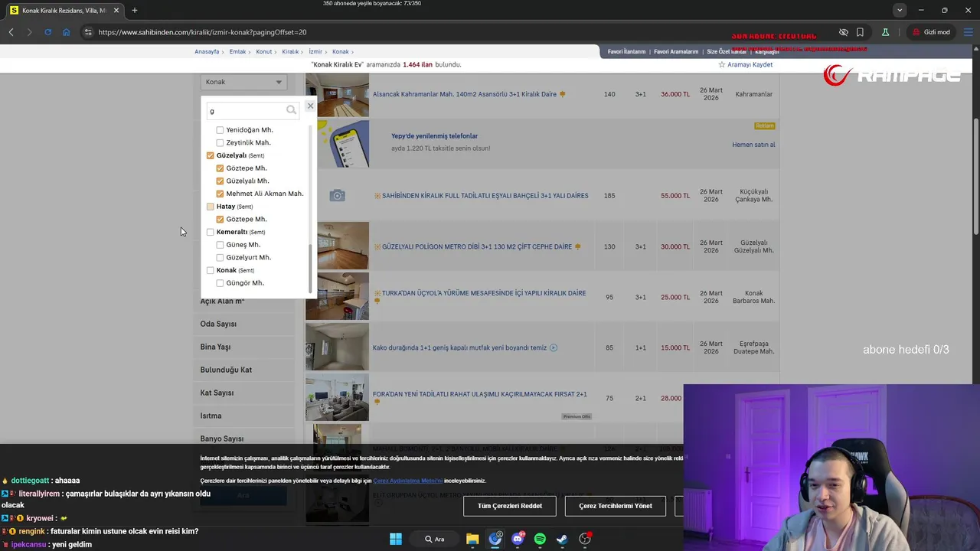Expand the Bina Yaşı filter
This screenshot has height=551, width=980.
pos(215,347)
